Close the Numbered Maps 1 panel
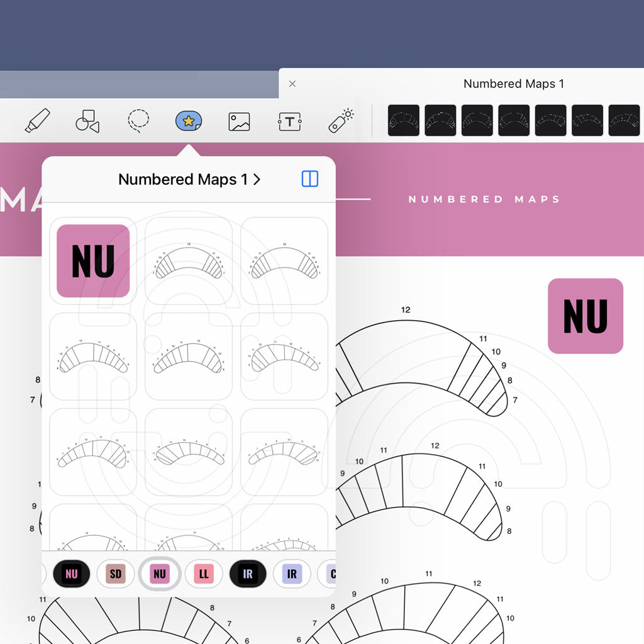Screen dimensions: 644x644 (x=292, y=84)
